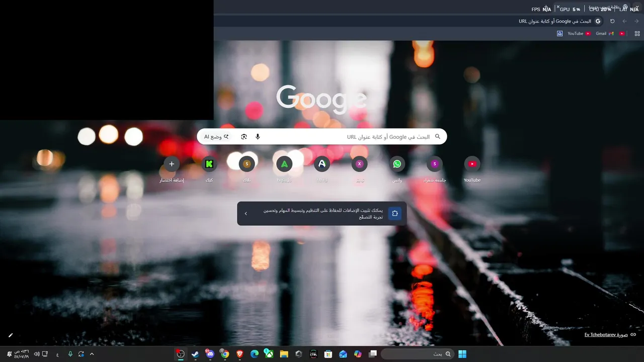Open Microsoft Store from the taskbar
This screenshot has width=644, height=362.
(x=328, y=354)
